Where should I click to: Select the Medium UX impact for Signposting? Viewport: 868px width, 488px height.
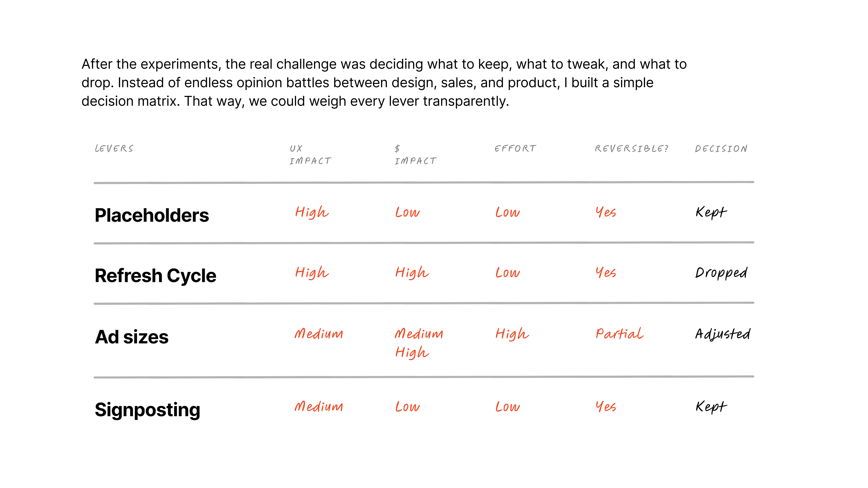pyautogui.click(x=319, y=407)
